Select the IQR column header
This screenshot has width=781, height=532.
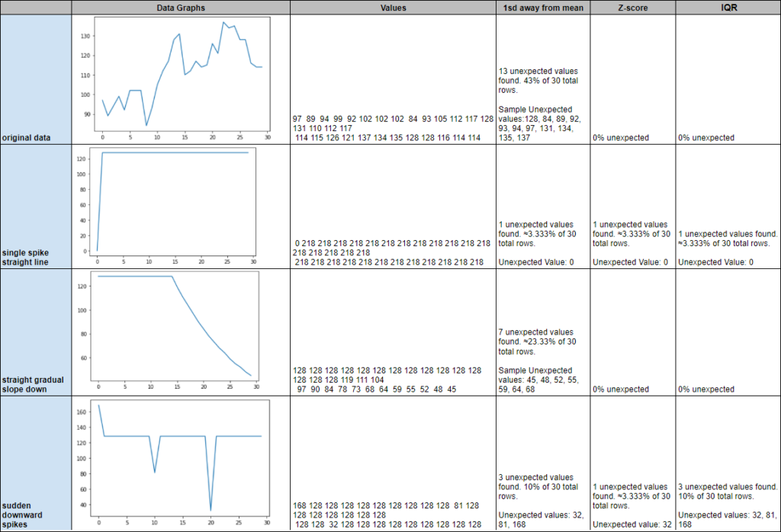point(728,8)
